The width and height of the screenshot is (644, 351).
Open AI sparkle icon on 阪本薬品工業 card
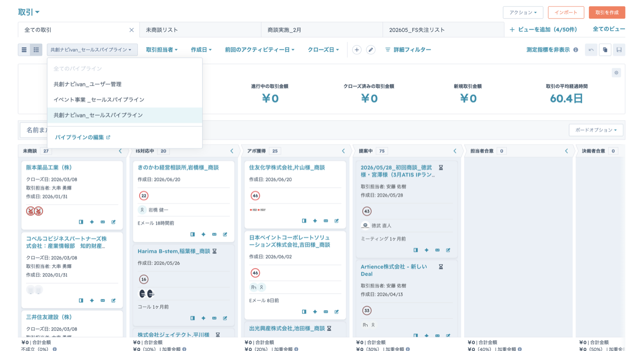[92, 222]
